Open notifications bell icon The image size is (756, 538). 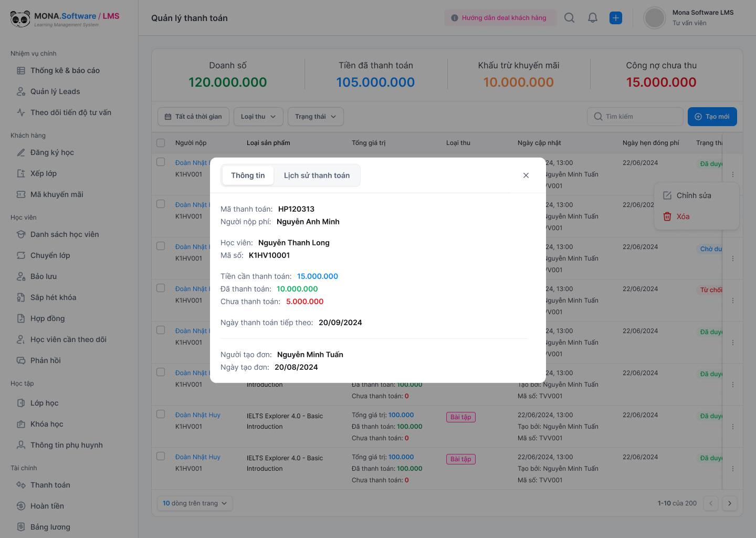pos(593,18)
